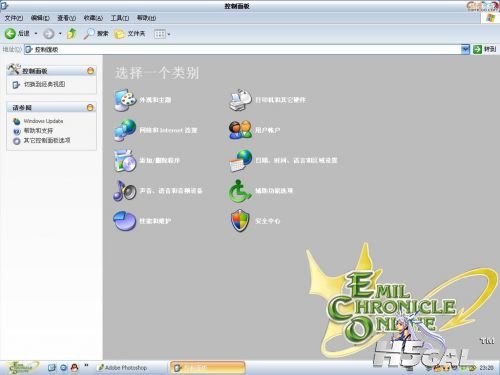Open Network and Internet Connections globe icon

[x=125, y=130]
